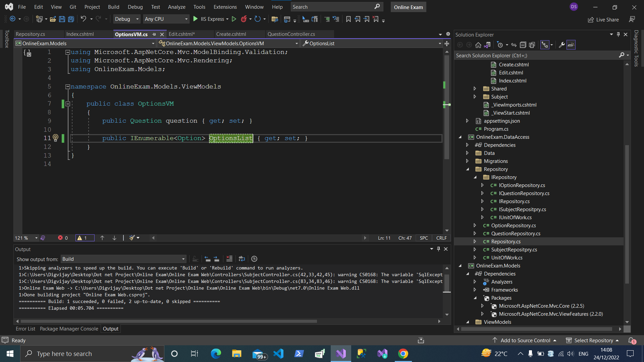Click Add to Source Control
Viewport: 644px width, 362px height.
[525, 340]
